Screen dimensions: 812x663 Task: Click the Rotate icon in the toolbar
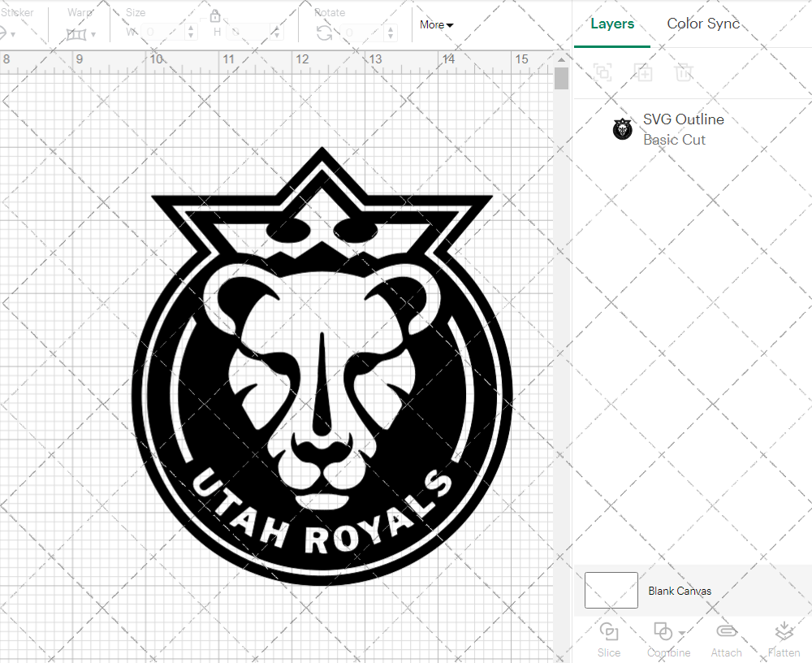pyautogui.click(x=323, y=32)
